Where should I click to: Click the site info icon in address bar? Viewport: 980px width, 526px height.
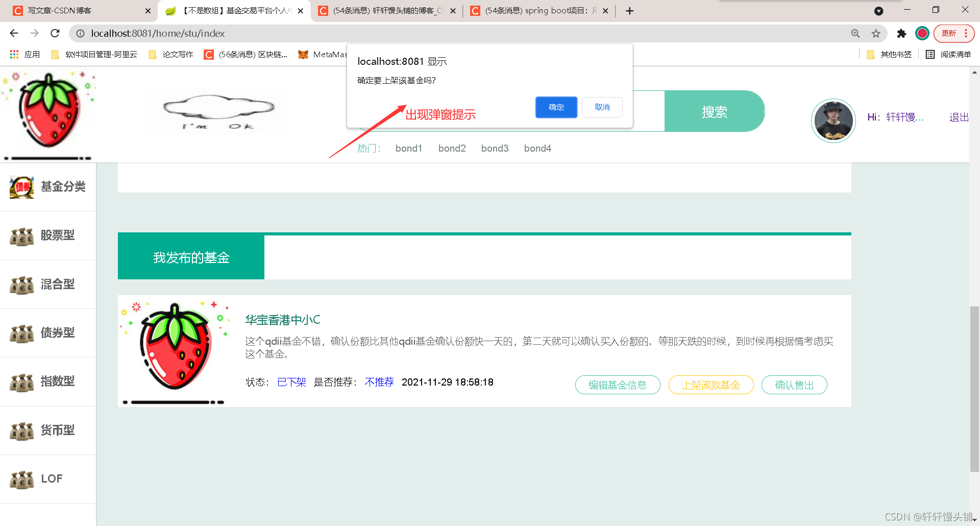click(x=80, y=34)
